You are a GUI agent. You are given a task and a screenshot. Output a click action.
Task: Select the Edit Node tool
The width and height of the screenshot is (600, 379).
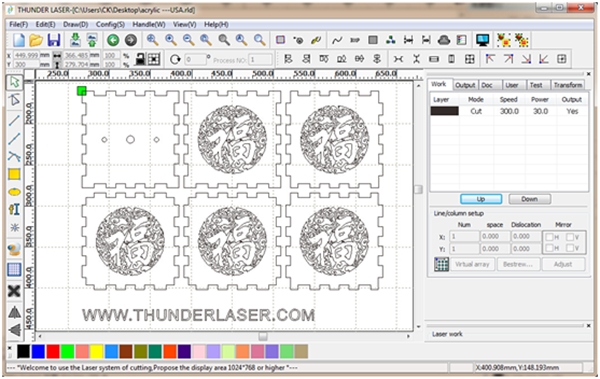pyautogui.click(x=14, y=100)
